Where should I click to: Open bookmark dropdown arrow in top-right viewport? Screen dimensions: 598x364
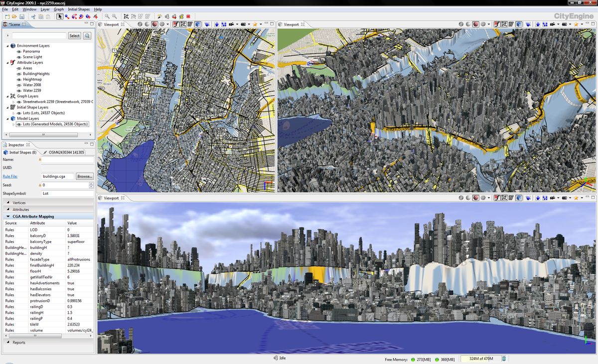pyautogui.click(x=582, y=24)
